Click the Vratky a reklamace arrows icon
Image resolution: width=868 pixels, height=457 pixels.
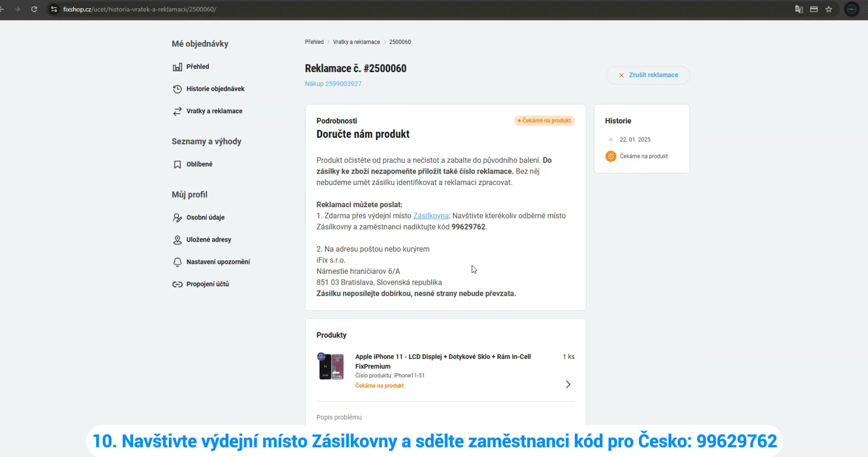pos(177,112)
